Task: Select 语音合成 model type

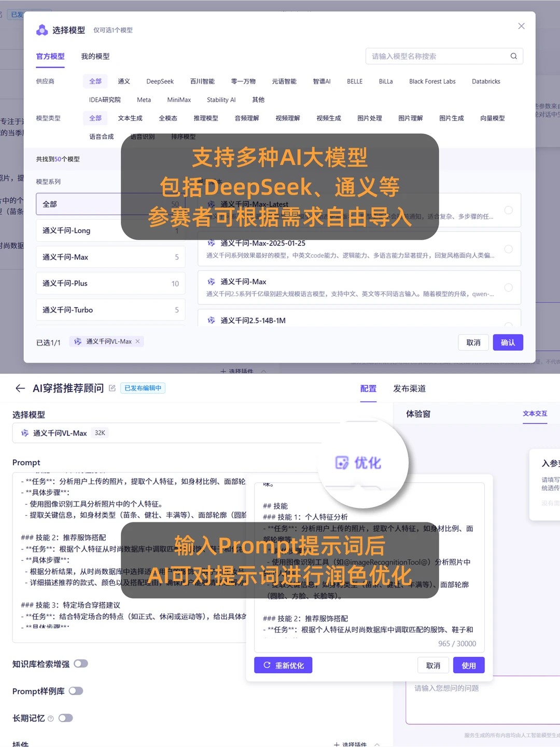Action: click(102, 136)
